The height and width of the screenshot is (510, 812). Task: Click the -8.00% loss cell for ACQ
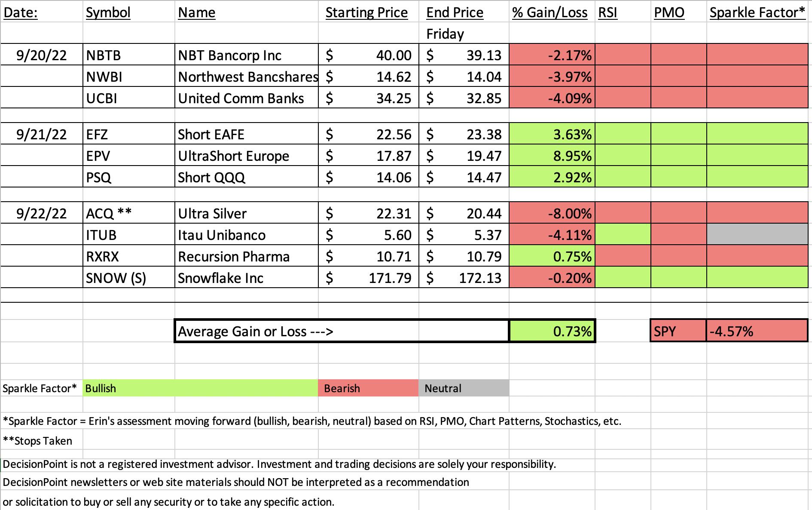(552, 213)
